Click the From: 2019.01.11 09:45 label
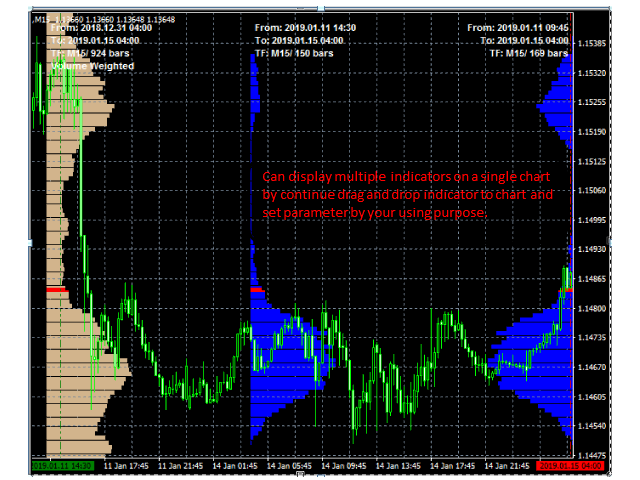 [x=518, y=28]
